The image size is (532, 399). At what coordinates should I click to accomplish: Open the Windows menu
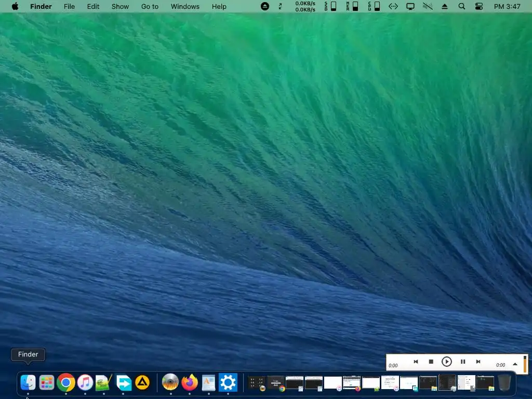(x=185, y=6)
